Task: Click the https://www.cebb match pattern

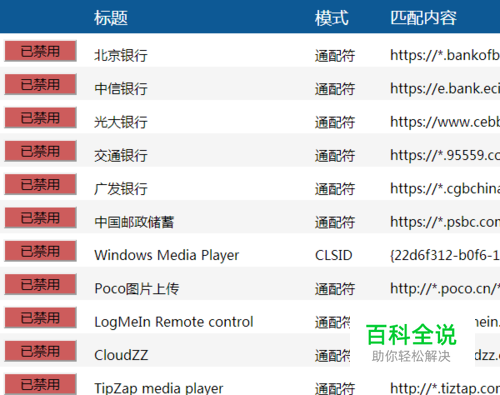Action: click(x=445, y=122)
